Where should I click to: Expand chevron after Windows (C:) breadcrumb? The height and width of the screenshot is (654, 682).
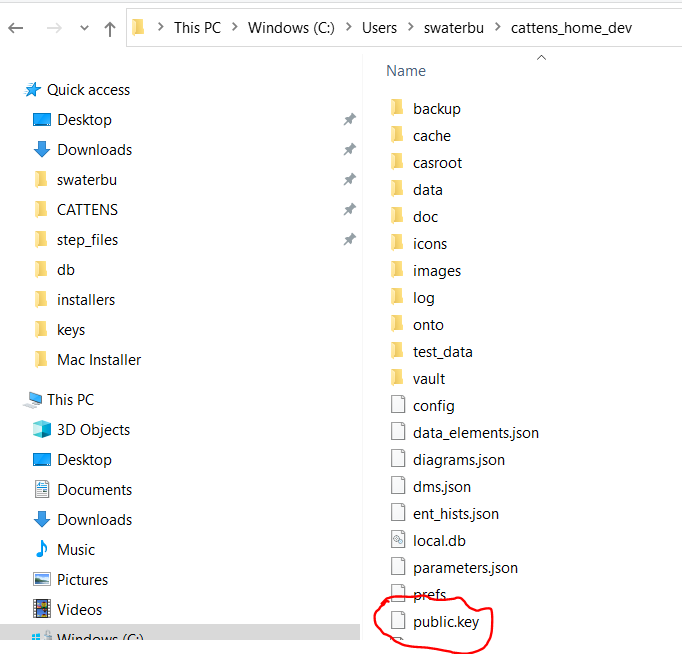[x=349, y=27]
